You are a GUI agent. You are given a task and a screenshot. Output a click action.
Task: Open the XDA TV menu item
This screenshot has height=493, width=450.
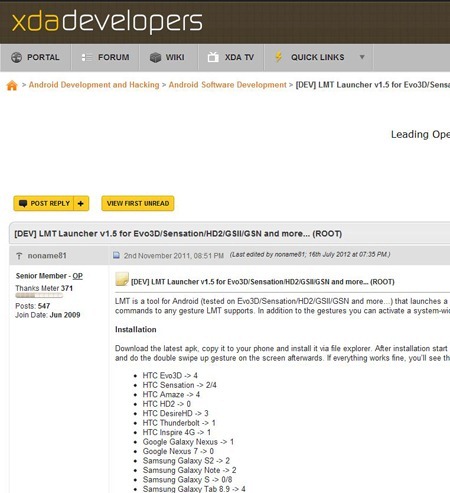click(231, 57)
